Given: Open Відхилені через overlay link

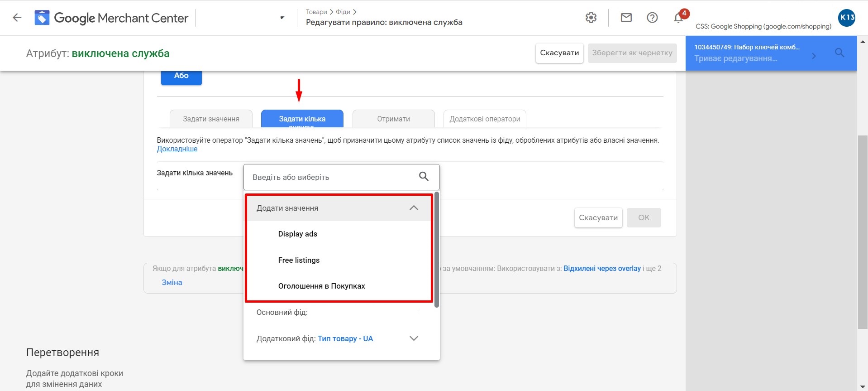Looking at the screenshot, I should click(602, 268).
